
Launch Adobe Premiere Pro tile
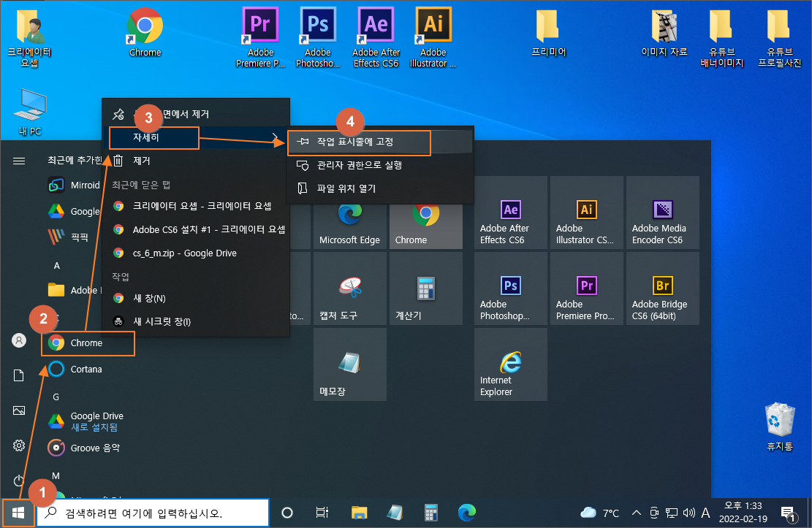[x=587, y=288]
